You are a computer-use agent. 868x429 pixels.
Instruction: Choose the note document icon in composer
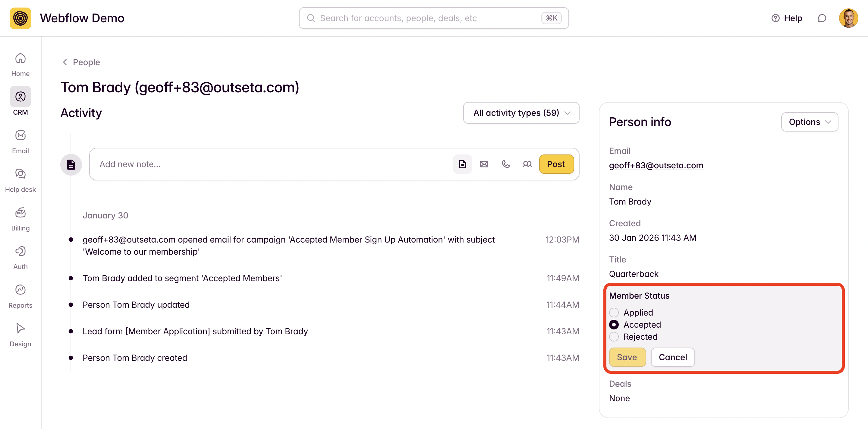(x=462, y=164)
